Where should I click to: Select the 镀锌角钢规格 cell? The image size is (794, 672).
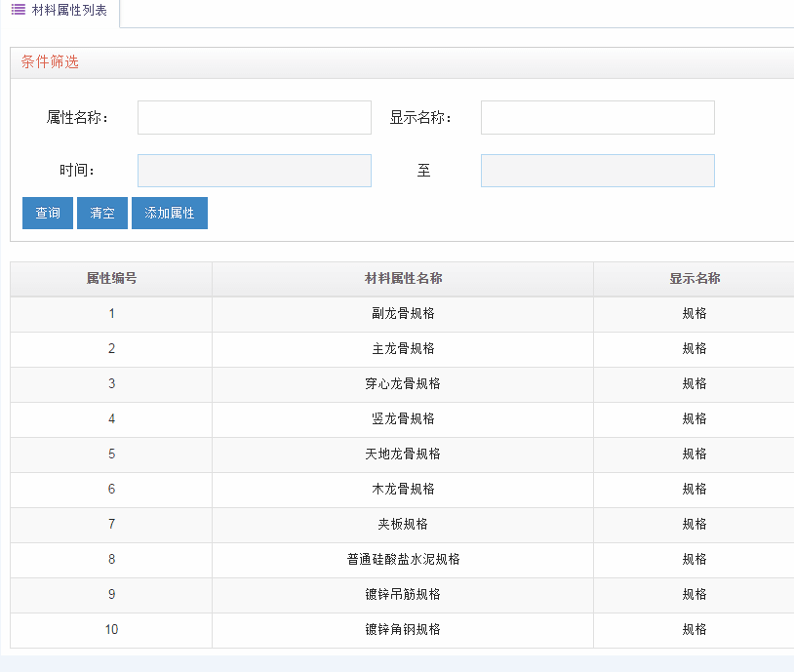point(403,630)
